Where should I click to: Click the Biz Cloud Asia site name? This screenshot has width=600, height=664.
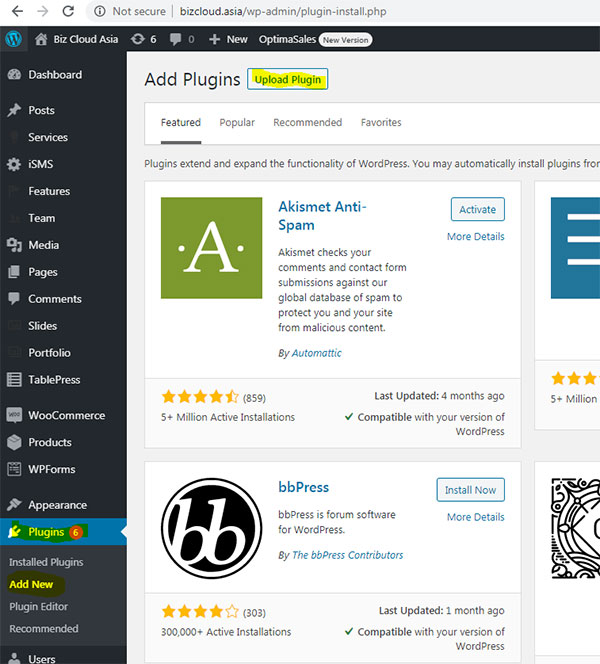click(x=86, y=39)
